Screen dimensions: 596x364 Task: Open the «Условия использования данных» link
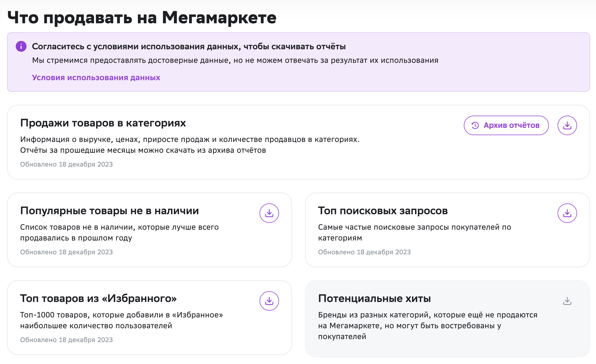click(96, 77)
